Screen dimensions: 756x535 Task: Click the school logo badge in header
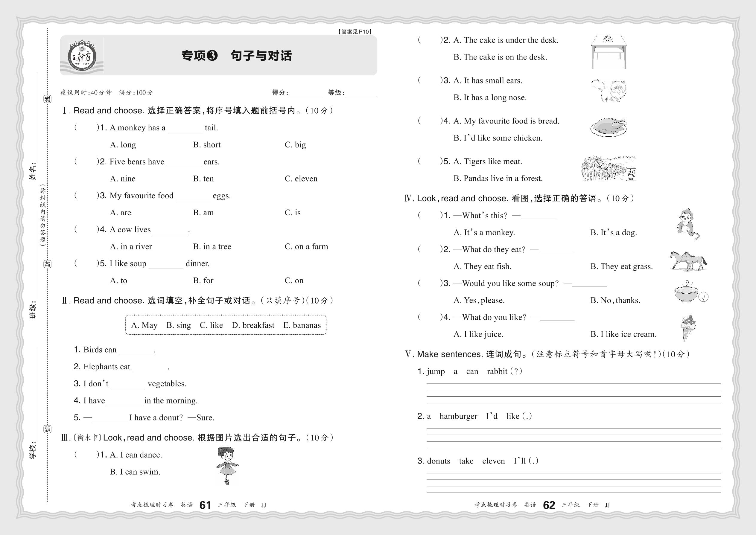coord(82,56)
